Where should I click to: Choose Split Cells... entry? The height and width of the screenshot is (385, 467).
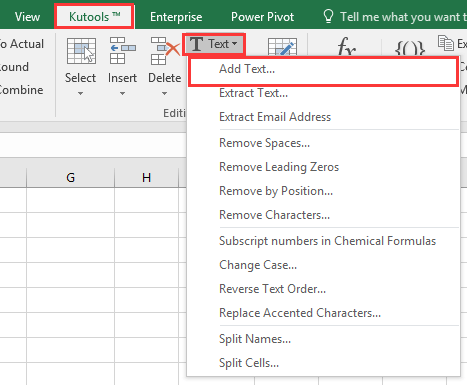pyautogui.click(x=323, y=363)
